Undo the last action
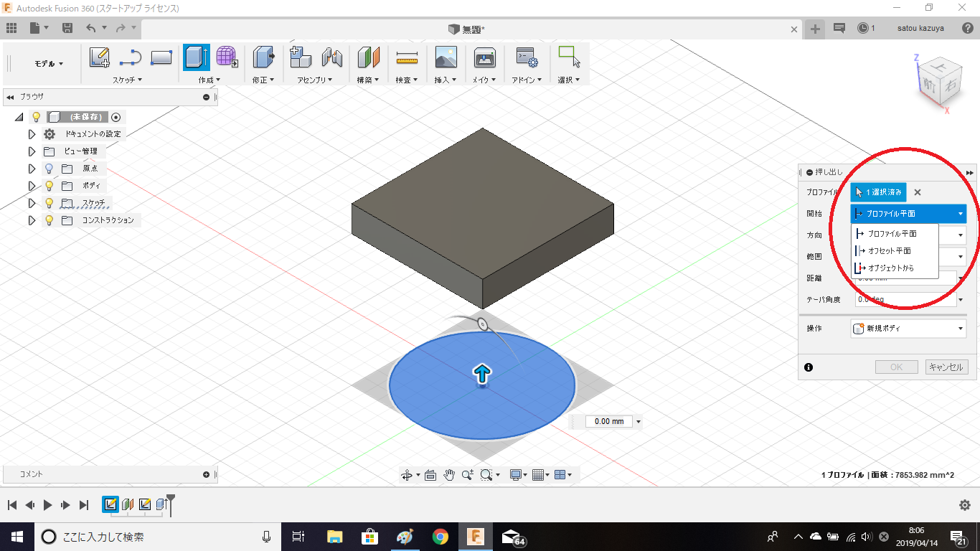This screenshot has width=980, height=551. point(91,28)
